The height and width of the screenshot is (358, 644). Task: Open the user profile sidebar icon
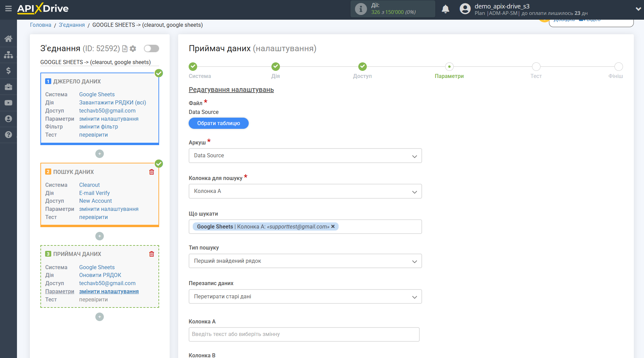(8, 119)
